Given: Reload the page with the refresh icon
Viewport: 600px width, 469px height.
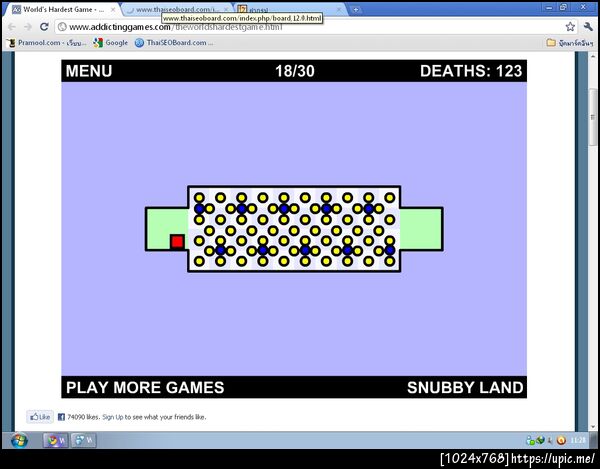Looking at the screenshot, I should click(x=44, y=27).
